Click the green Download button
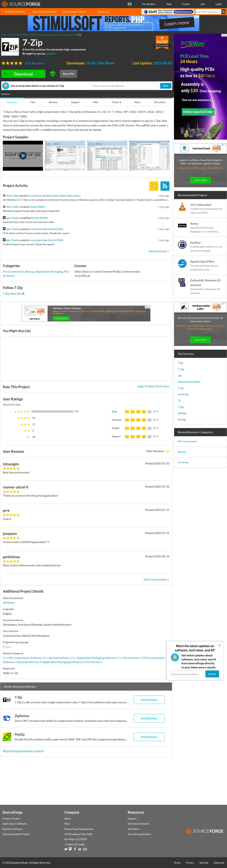Image resolution: width=227 pixels, height=868 pixels. coord(23,74)
